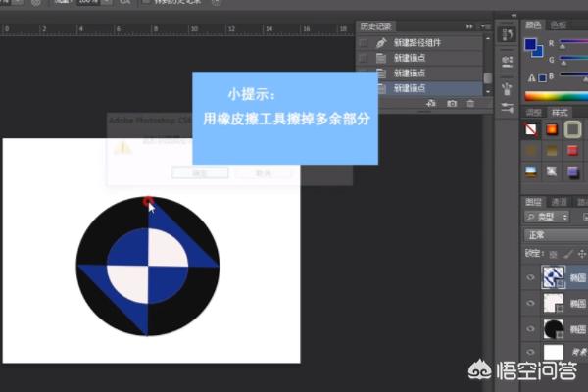Apply the red button style preset
Viewport: 588px width, 392px height.
point(572,151)
